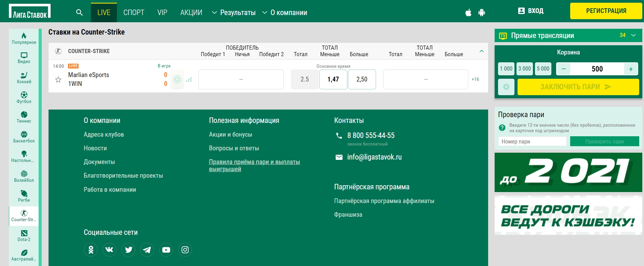This screenshot has width=644, height=266.
Task: Open the VIP tab
Action: pyautogui.click(x=162, y=13)
